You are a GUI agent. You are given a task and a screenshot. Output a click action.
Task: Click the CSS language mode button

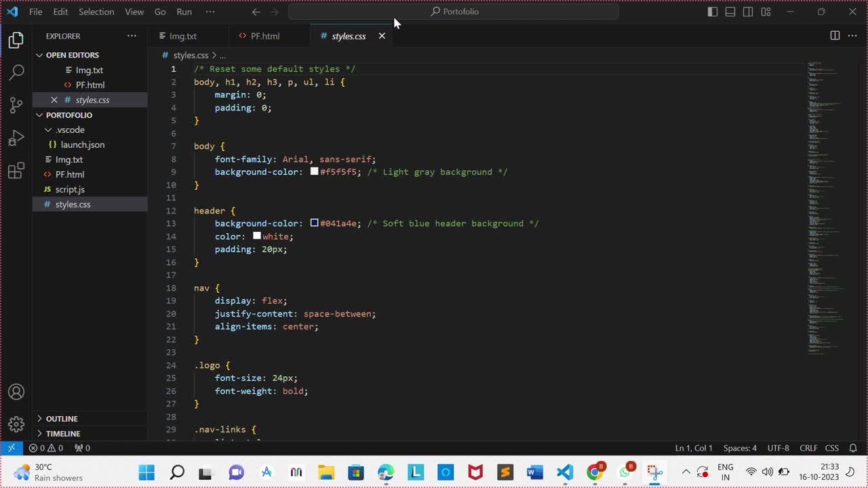point(831,448)
